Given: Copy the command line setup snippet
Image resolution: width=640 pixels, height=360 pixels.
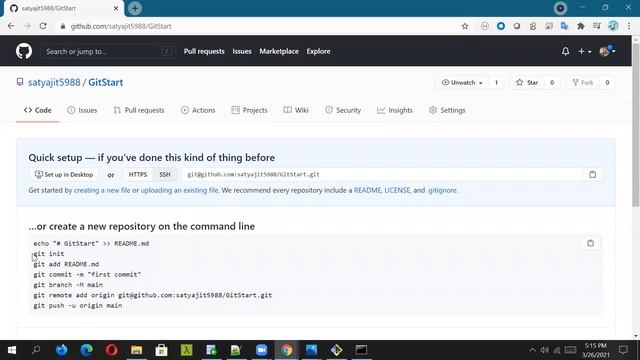Looking at the screenshot, I should (590, 243).
